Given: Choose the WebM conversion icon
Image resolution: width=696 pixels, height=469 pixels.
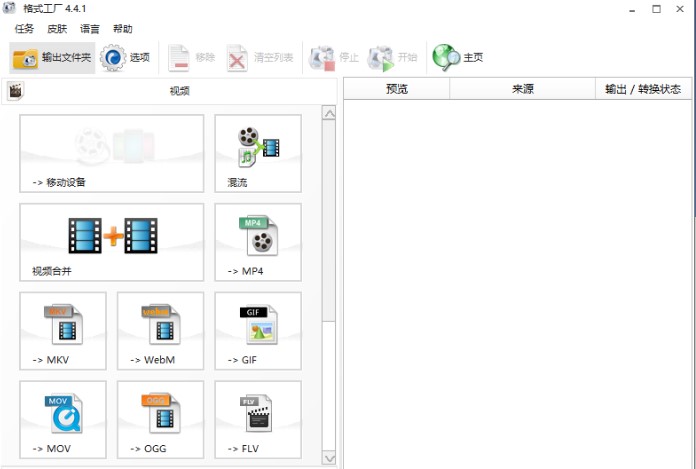Looking at the screenshot, I should (160, 331).
